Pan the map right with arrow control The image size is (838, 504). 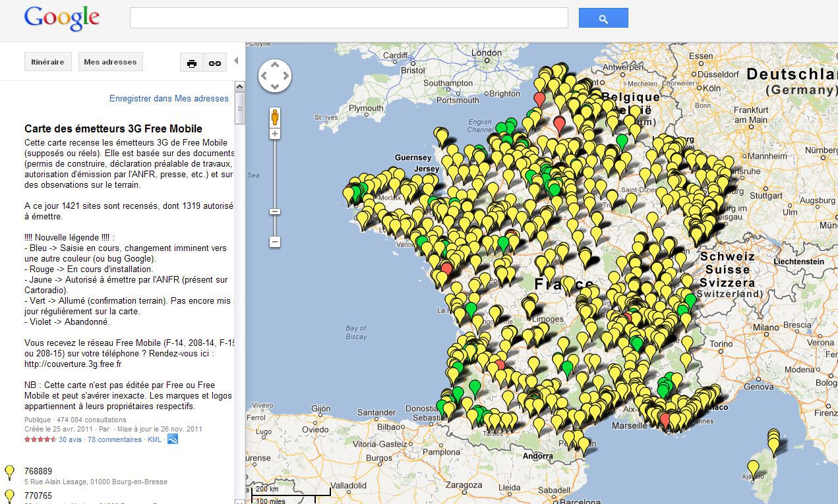pyautogui.click(x=285, y=76)
